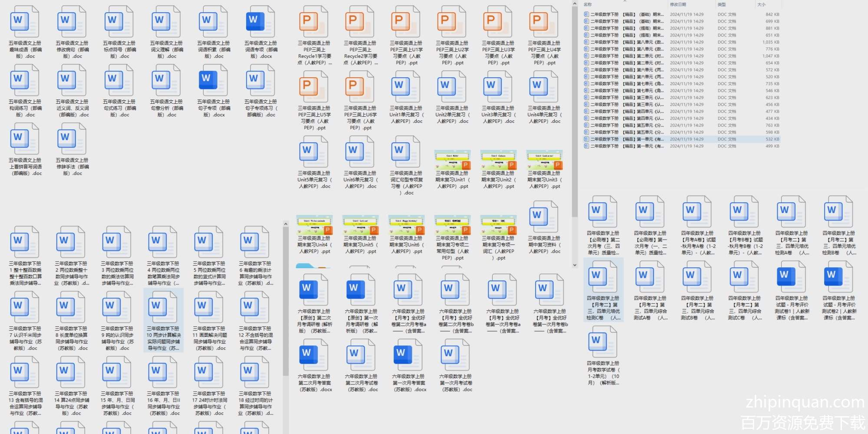Click scroll-down arrow of English files panel
The height and width of the screenshot is (434, 868).
coord(575,265)
